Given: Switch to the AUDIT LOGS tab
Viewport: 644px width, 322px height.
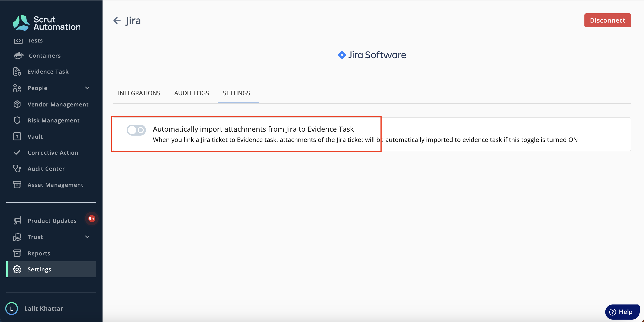Looking at the screenshot, I should click(x=191, y=93).
